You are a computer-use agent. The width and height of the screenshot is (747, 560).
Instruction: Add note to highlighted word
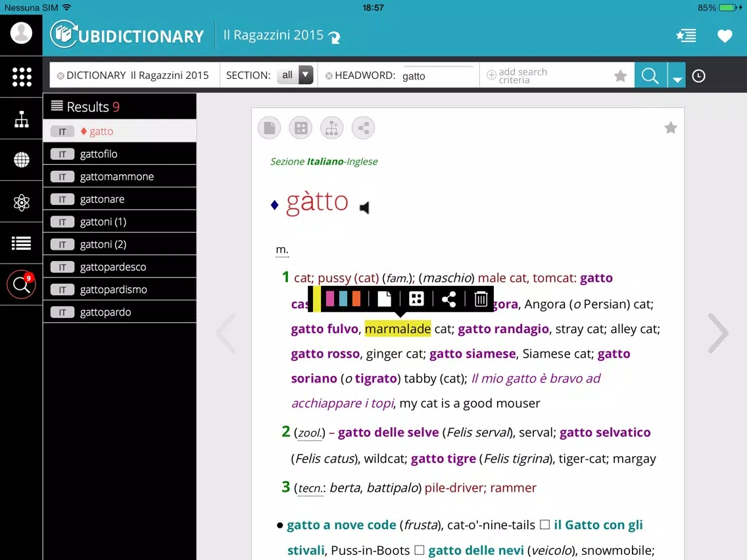tap(384, 299)
